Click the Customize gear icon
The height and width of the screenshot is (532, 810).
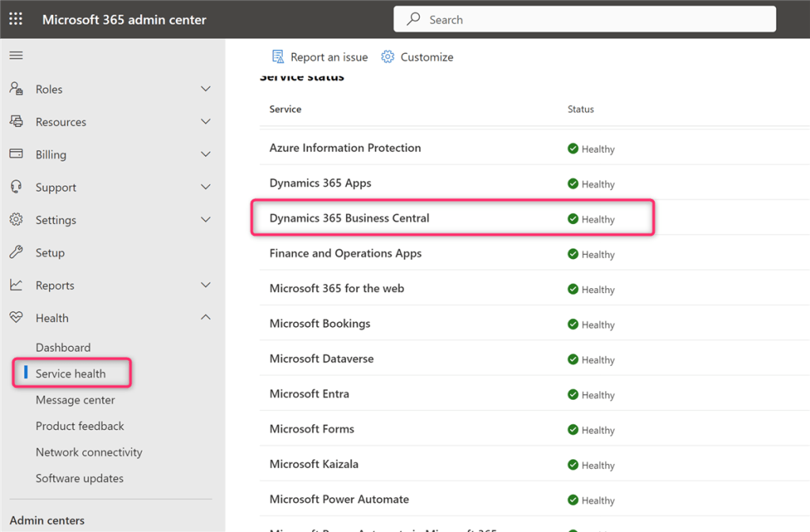point(387,57)
